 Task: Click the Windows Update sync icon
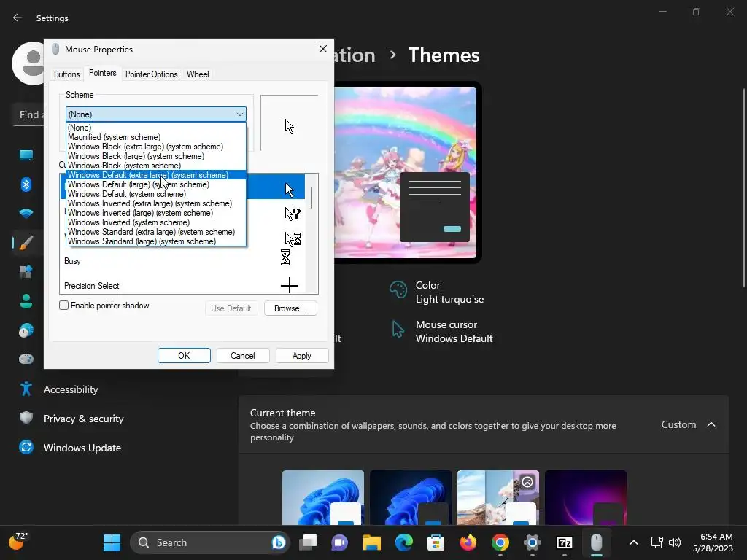point(26,447)
